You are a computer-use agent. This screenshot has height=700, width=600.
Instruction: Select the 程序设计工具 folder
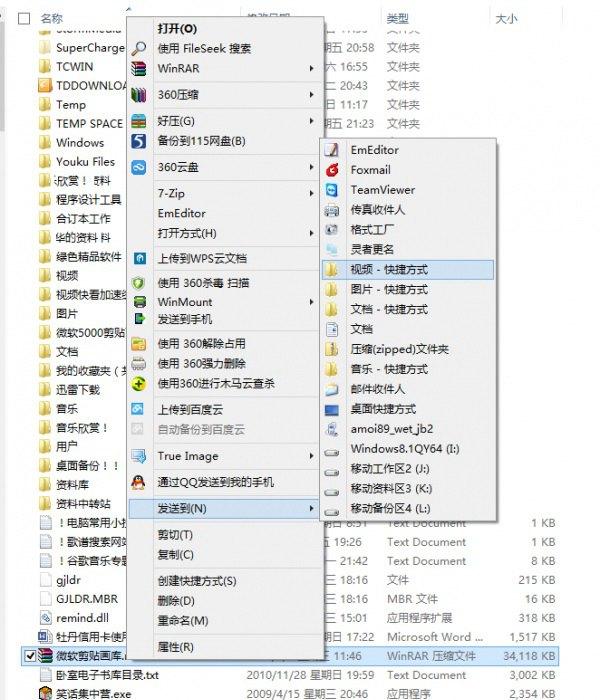(x=88, y=200)
